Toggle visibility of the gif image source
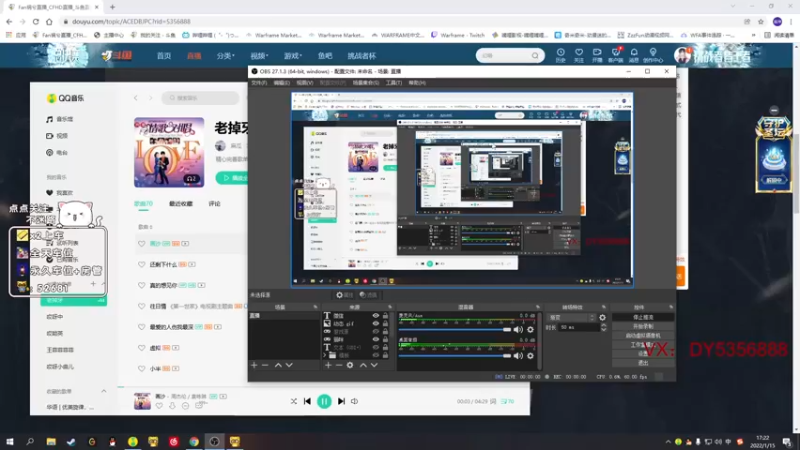 coord(376,323)
